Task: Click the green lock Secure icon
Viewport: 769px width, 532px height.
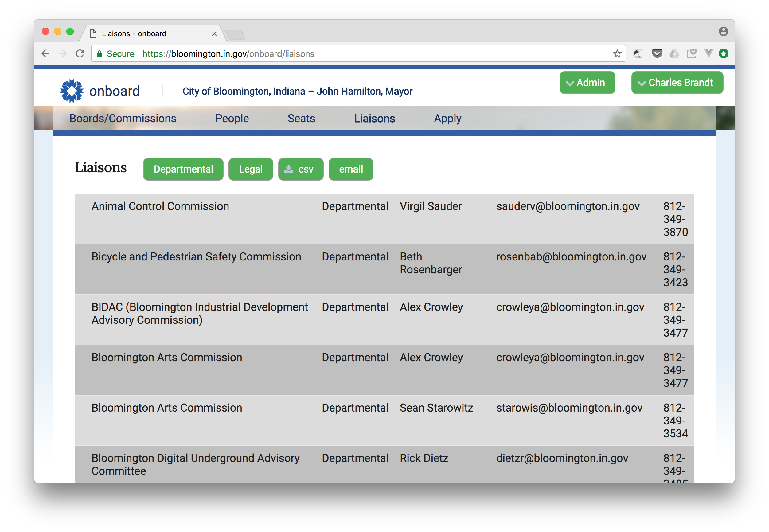Action: tap(99, 54)
